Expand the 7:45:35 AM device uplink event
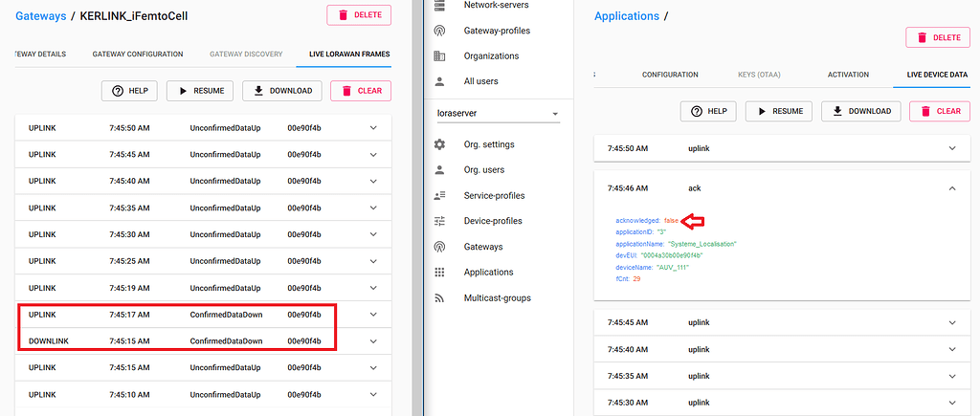Screen dimensions: 980x416 [x=952, y=376]
